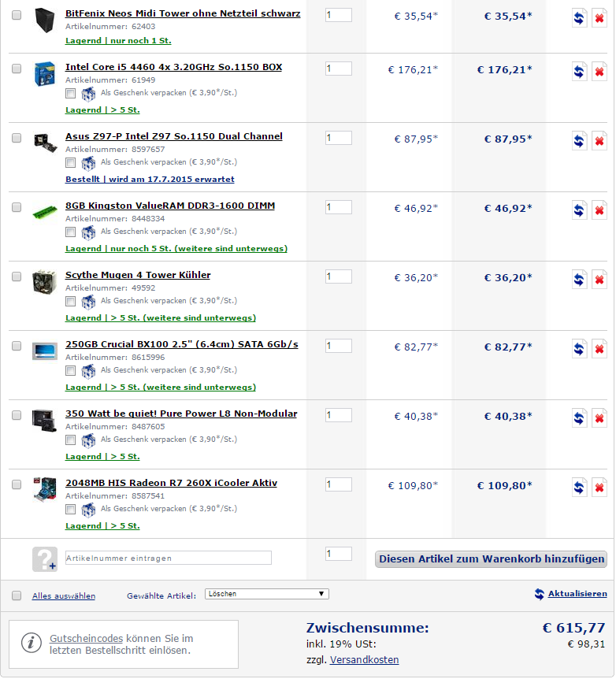Delete BitFenix Neos Midi Tower from cart
Viewport: 616px width, 679px height.
click(x=599, y=18)
